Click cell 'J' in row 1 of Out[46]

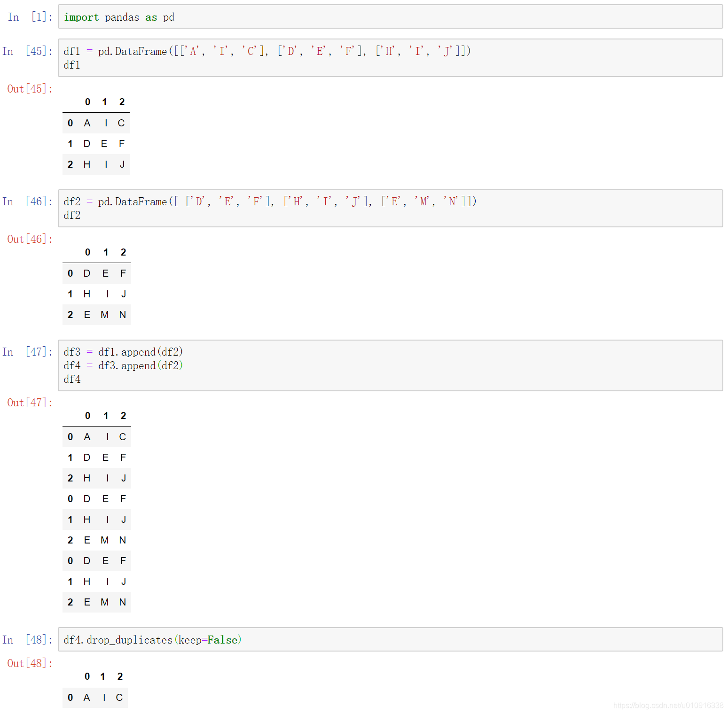click(x=124, y=294)
